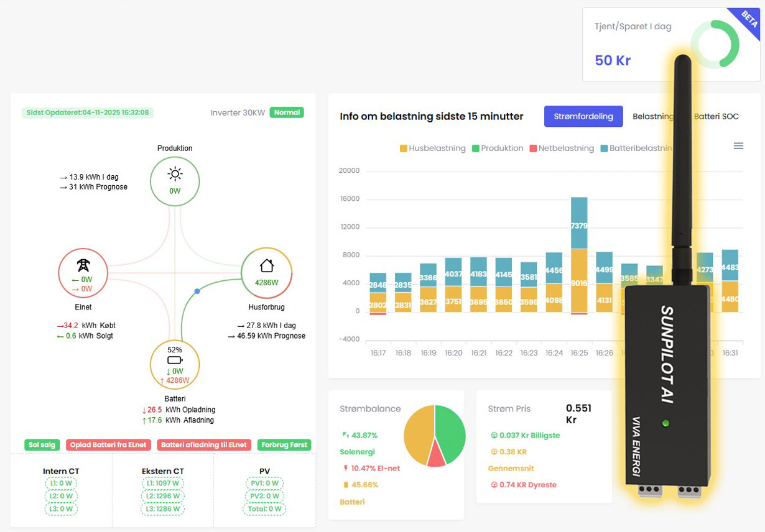Viewport: 765px width, 532px height.
Task: Open the chart hamburger menu
Action: click(738, 146)
